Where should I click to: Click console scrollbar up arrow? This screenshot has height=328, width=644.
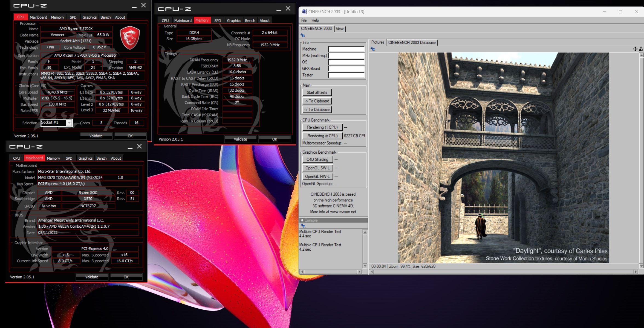pyautogui.click(x=365, y=232)
